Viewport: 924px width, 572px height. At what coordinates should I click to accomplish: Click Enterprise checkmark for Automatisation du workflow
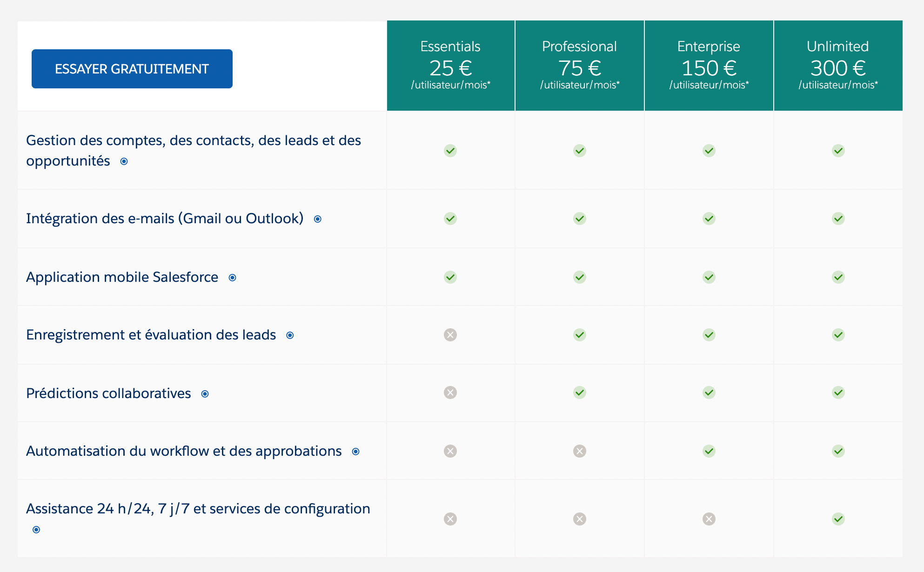709,451
